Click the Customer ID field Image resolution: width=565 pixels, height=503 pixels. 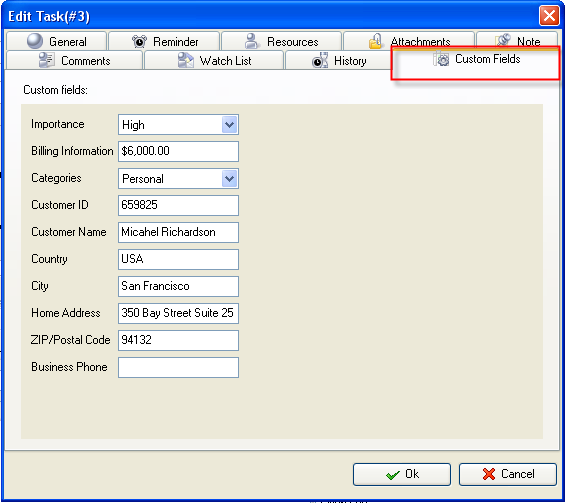click(x=178, y=205)
